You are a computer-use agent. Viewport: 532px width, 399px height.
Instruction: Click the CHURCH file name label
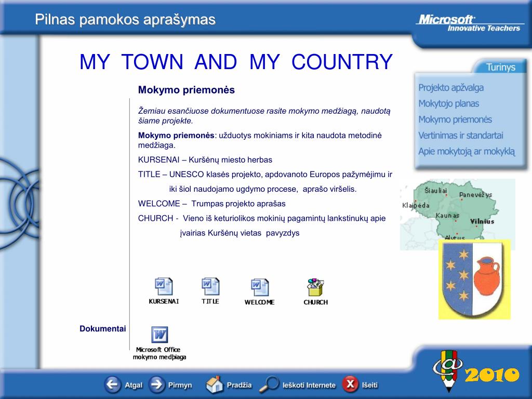tap(315, 302)
